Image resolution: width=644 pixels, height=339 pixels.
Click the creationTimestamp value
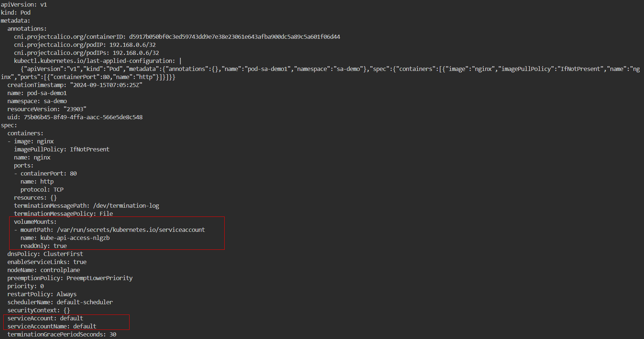point(106,85)
